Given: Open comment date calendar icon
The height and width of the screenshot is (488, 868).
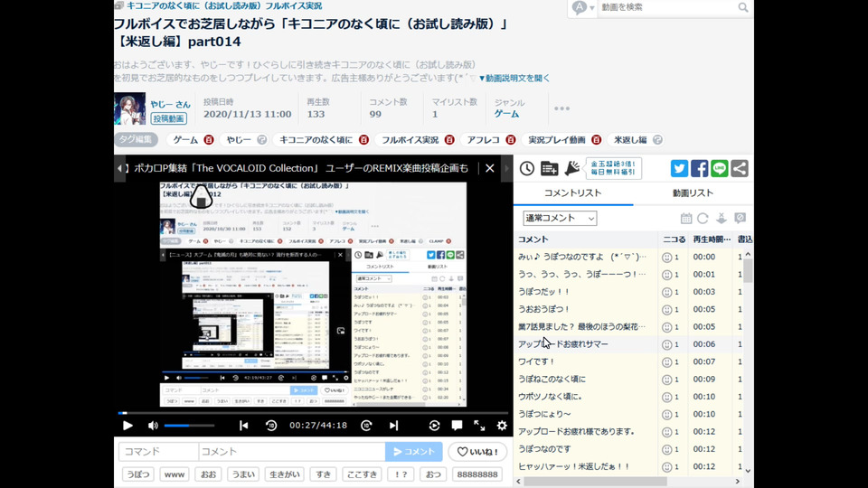Looking at the screenshot, I should click(x=686, y=218).
